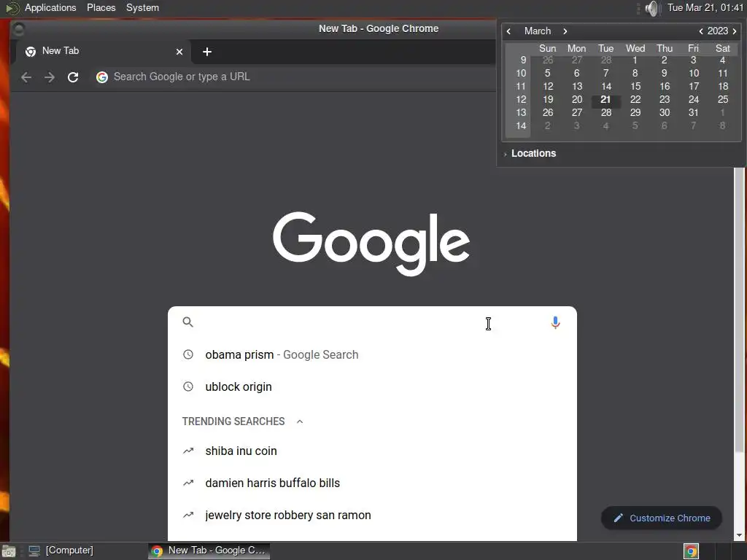Open the Customize Chrome button
Screen dimensions: 747x560
pyautogui.click(x=661, y=518)
